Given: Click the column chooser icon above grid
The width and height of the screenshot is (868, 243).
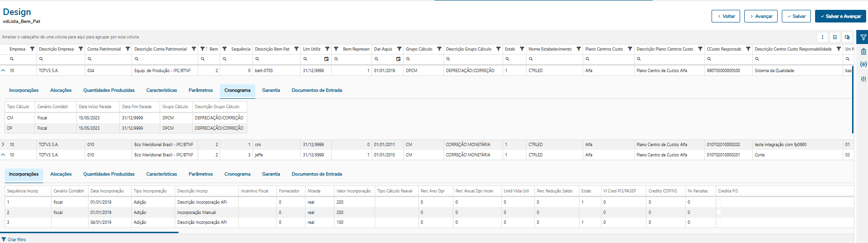Looking at the screenshot, I should click(847, 37).
